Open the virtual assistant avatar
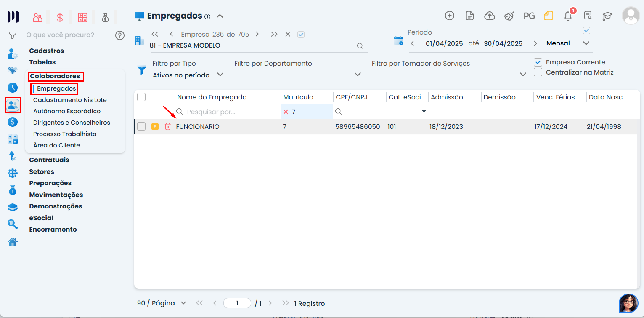Image resolution: width=644 pixels, height=318 pixels. [628, 303]
